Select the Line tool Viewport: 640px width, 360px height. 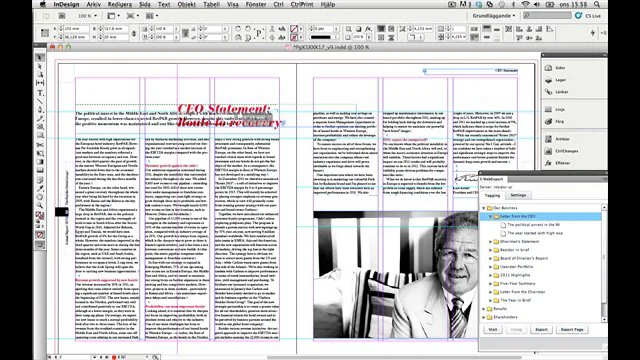(x=40, y=102)
